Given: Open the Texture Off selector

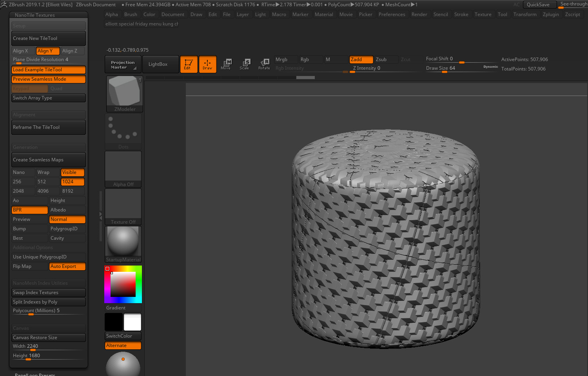Looking at the screenshot, I should (123, 206).
